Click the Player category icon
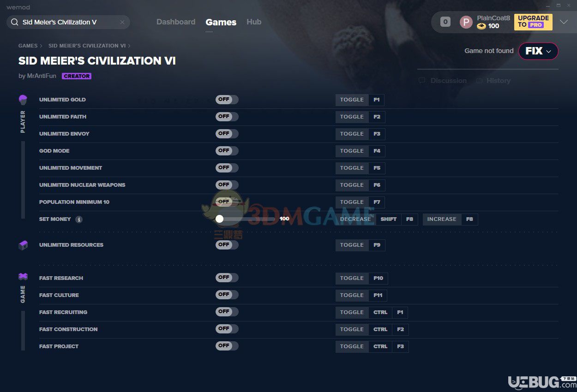577x392 pixels. pyautogui.click(x=23, y=99)
